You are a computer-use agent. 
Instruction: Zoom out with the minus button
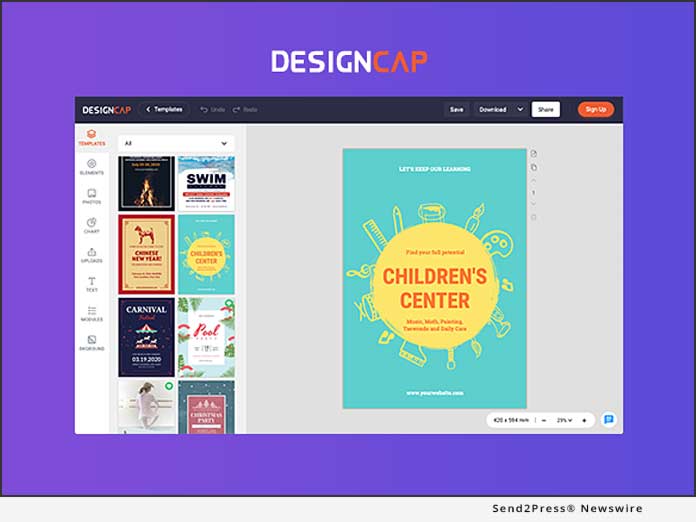pos(543,420)
